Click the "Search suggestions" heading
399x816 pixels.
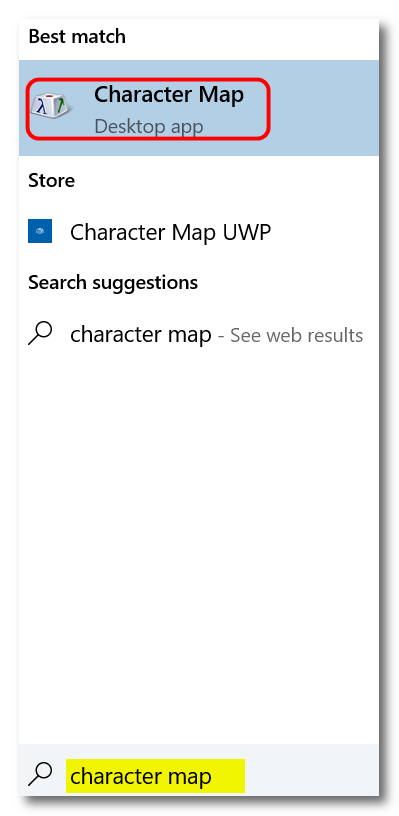click(x=113, y=282)
